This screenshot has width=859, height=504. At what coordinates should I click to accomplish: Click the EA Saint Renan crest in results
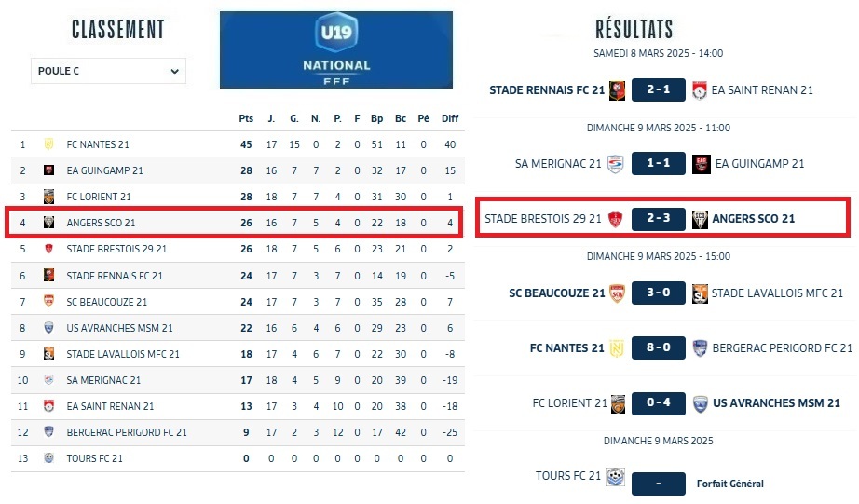pos(700,90)
